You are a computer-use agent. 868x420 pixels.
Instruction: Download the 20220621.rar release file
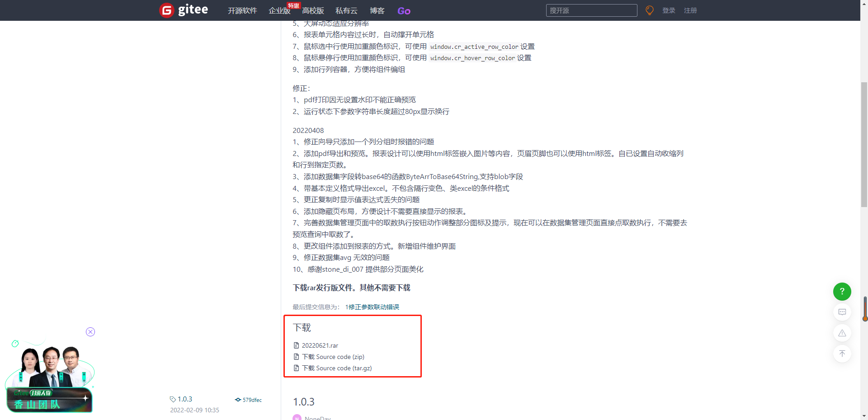(x=320, y=345)
